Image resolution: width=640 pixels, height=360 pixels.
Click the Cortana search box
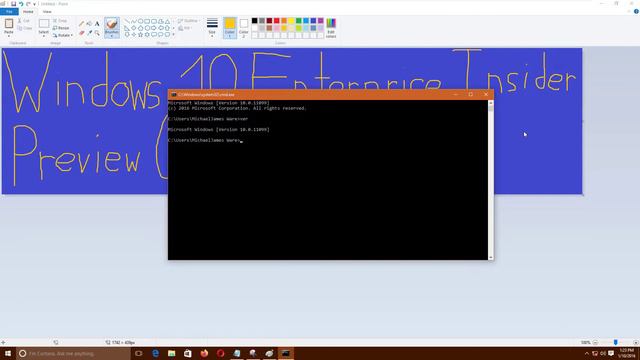coord(73,353)
